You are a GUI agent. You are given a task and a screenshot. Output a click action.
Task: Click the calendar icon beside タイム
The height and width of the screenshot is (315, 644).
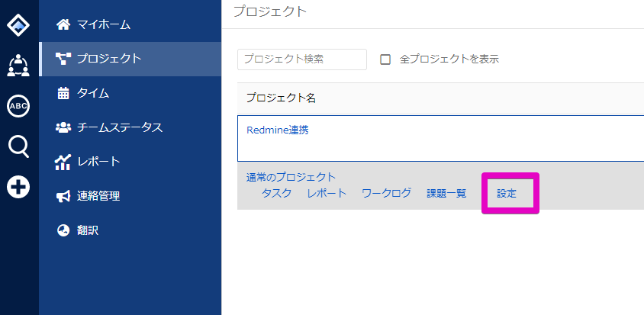click(63, 93)
